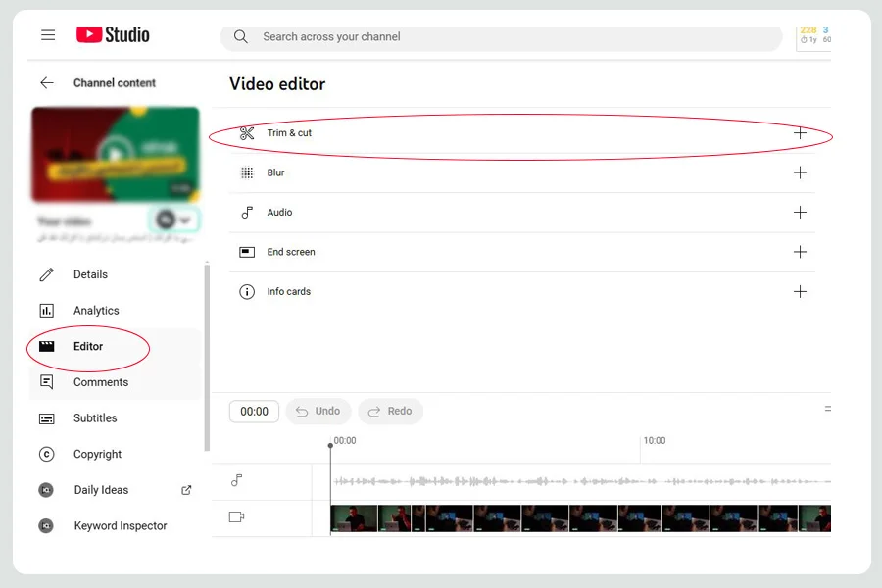Click the Undo button

click(x=318, y=412)
